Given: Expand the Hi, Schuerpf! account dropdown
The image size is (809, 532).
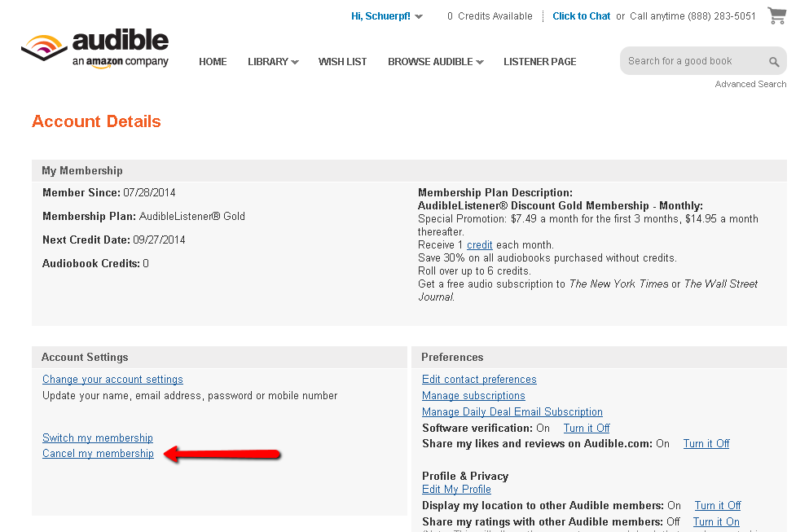Looking at the screenshot, I should [387, 16].
